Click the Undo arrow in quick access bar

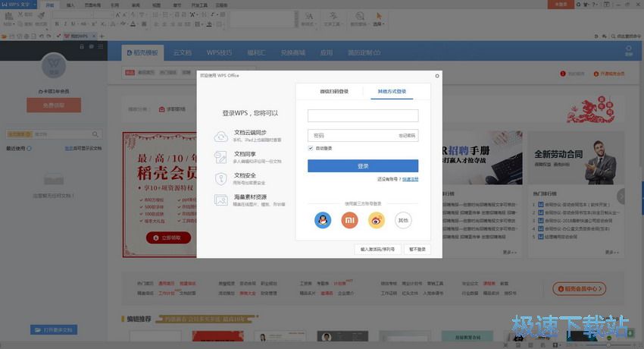pyautogui.click(x=42, y=36)
